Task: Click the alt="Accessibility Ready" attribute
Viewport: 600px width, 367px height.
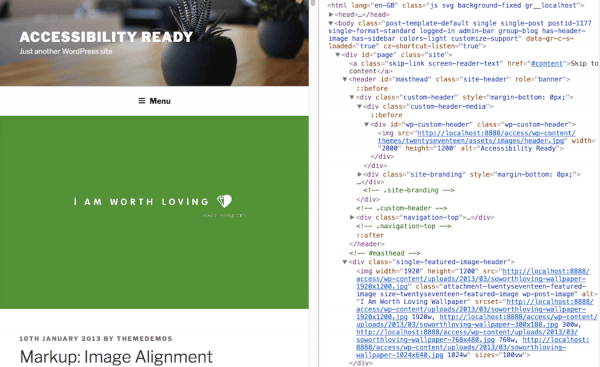Action: (509, 148)
